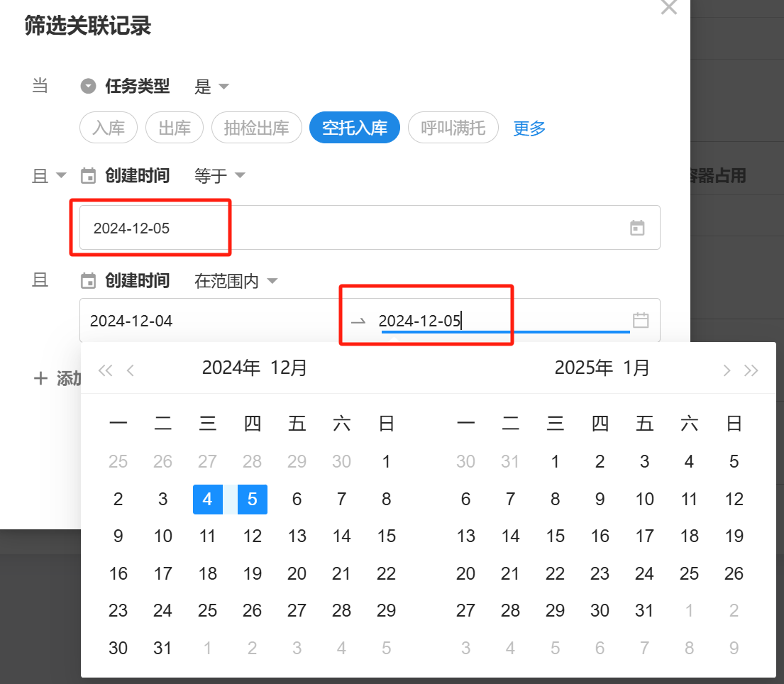Open calendar icon in the 2024-12-05 date field
Screen dimensions: 784x684
tap(637, 228)
